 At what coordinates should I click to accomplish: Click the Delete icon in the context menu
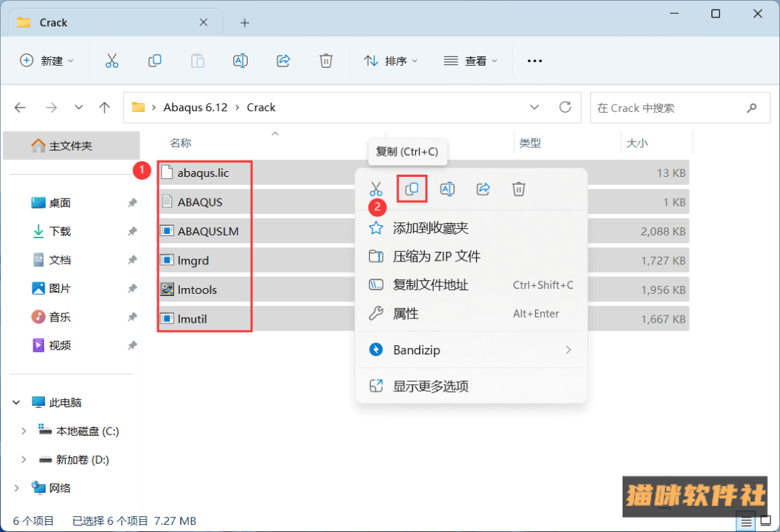519,189
